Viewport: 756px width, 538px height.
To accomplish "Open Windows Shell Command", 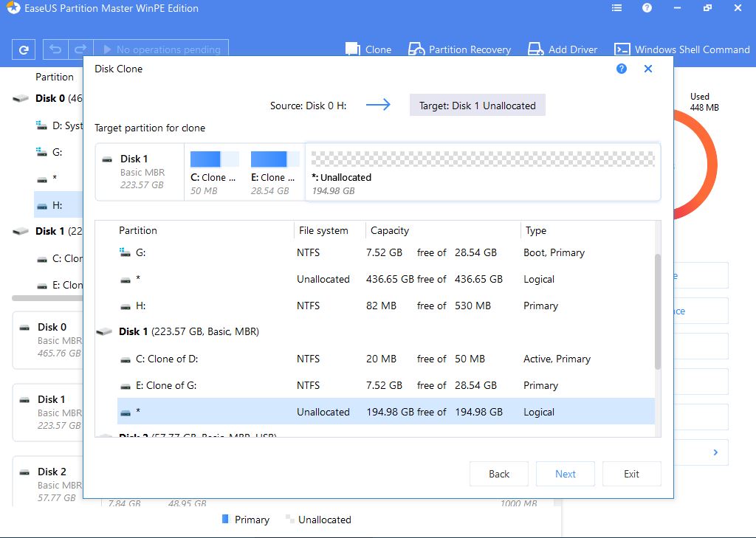I will (682, 49).
